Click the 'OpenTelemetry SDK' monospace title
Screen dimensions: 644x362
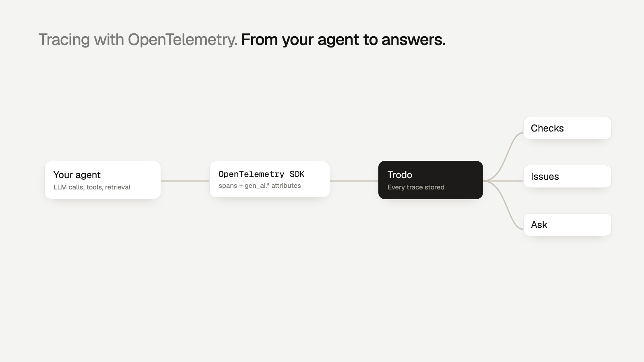(x=262, y=174)
